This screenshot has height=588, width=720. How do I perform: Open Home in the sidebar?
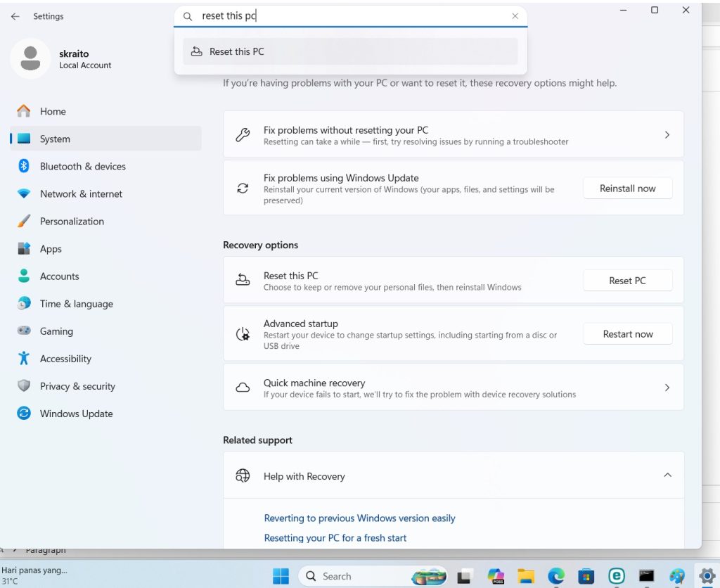[105, 111]
